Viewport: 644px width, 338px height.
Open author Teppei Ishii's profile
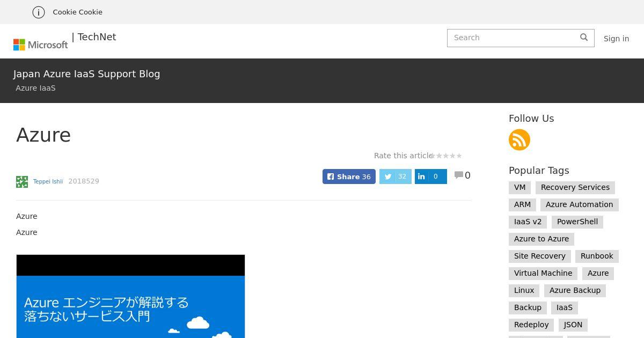pyautogui.click(x=48, y=181)
